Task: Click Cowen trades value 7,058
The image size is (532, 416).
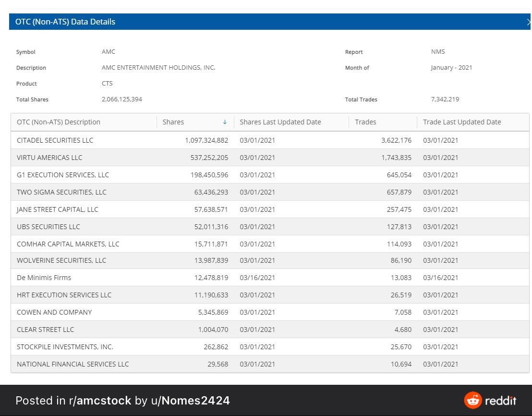Action: pyautogui.click(x=403, y=312)
